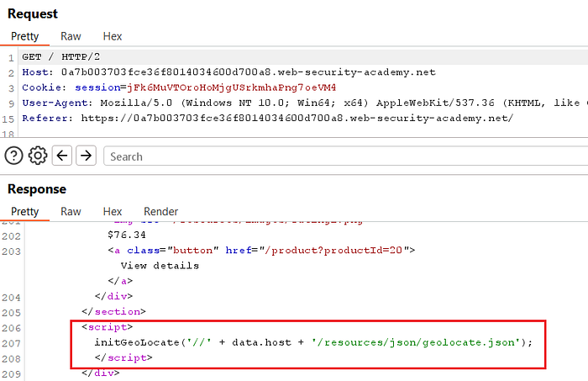Switch Request view to Pretty tab
Image resolution: width=588 pixels, height=381 pixels.
click(24, 36)
